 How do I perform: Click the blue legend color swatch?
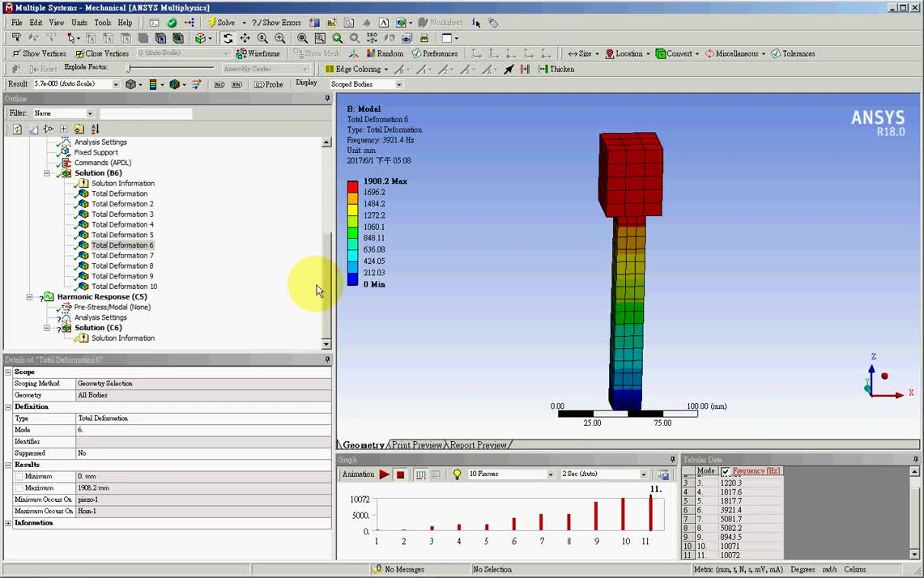[x=352, y=278]
